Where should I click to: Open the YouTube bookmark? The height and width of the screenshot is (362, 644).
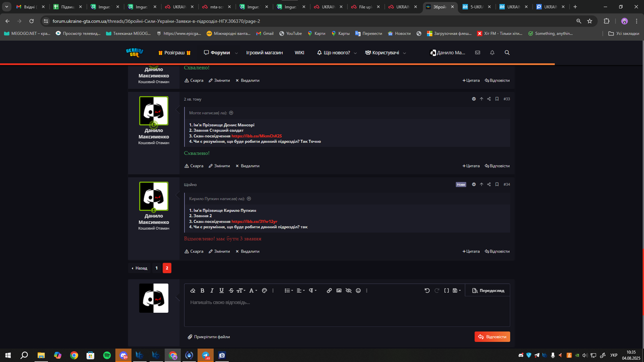(290, 34)
